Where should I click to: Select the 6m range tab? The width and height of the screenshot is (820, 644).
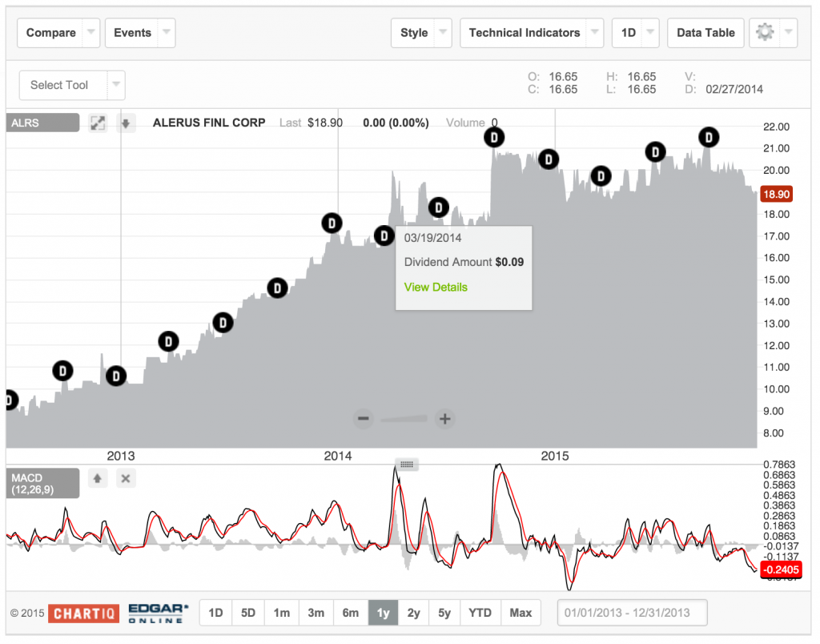click(x=351, y=613)
